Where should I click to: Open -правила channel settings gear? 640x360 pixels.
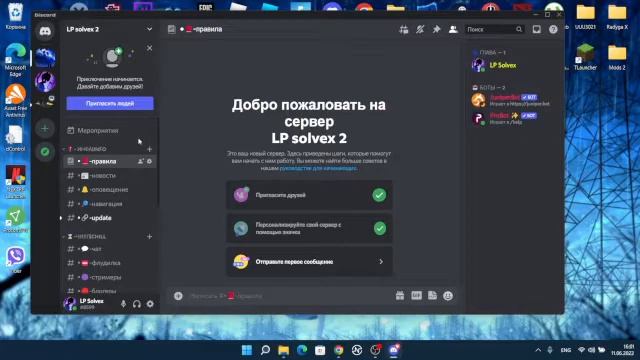[149, 161]
